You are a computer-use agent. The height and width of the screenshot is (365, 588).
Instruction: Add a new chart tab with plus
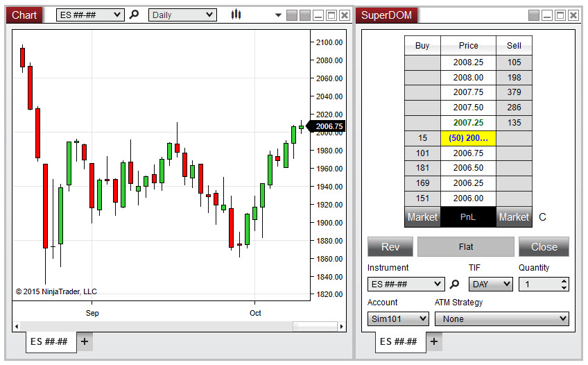[x=84, y=341]
